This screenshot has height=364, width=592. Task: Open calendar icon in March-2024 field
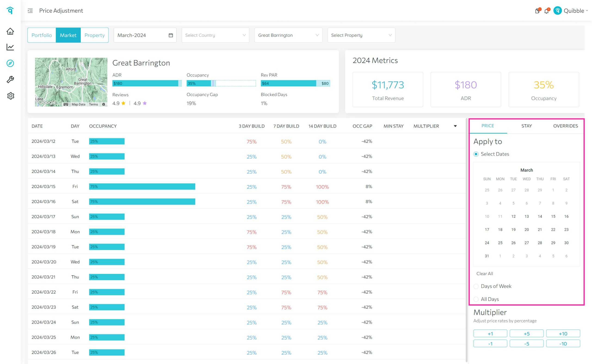(171, 35)
